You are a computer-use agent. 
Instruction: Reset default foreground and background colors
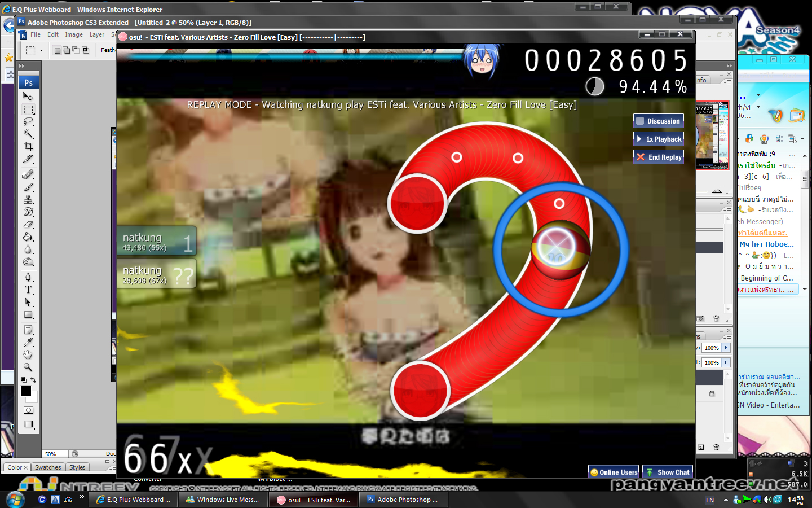(23, 380)
